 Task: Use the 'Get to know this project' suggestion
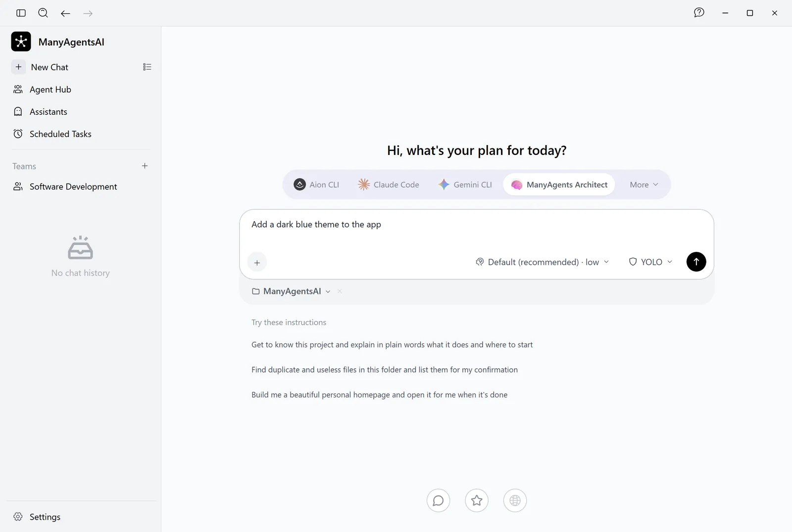click(x=392, y=344)
